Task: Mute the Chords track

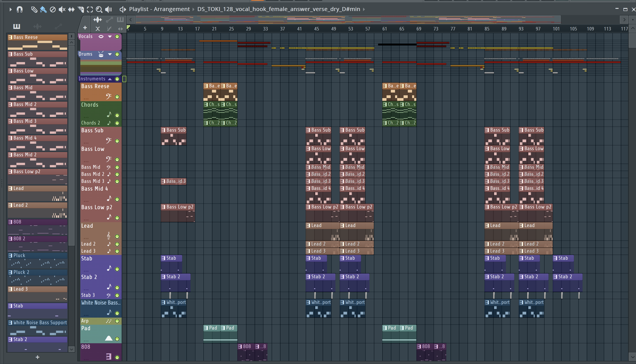Action: [x=117, y=115]
